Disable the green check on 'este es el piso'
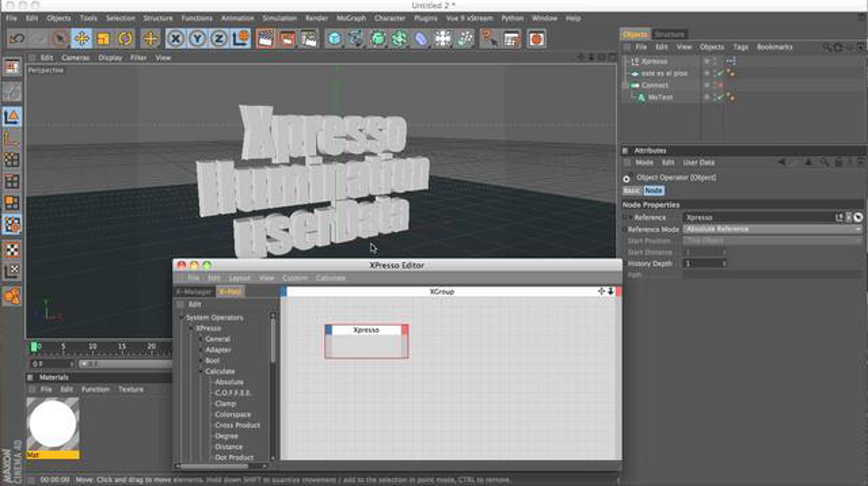Image resolution: width=868 pixels, height=486 pixels. pos(720,73)
